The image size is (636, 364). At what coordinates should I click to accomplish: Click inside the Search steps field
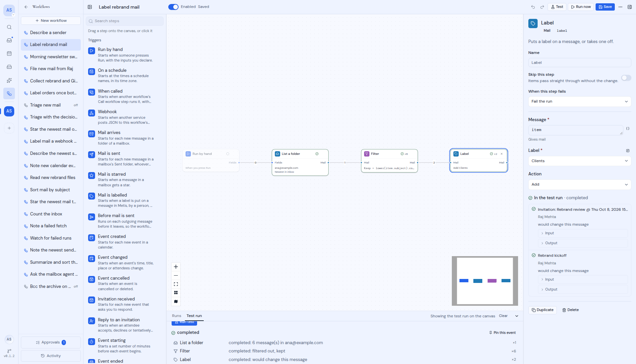pyautogui.click(x=125, y=21)
